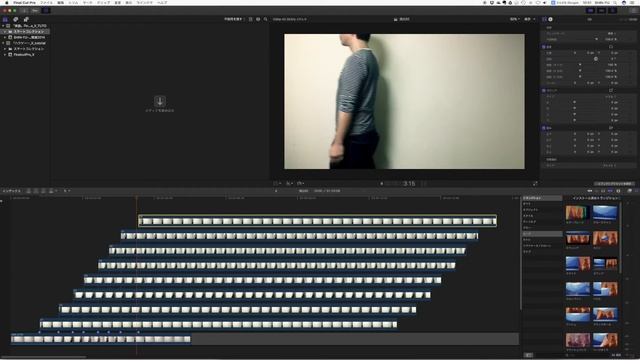
Task: Open the 編集 menu in the menu bar
Action: pos(60,2)
